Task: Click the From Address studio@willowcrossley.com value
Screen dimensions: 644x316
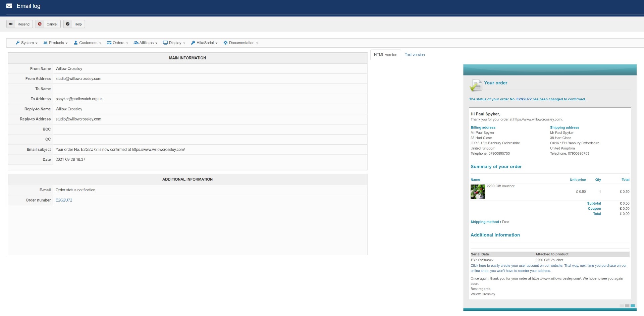Action: 78,79
